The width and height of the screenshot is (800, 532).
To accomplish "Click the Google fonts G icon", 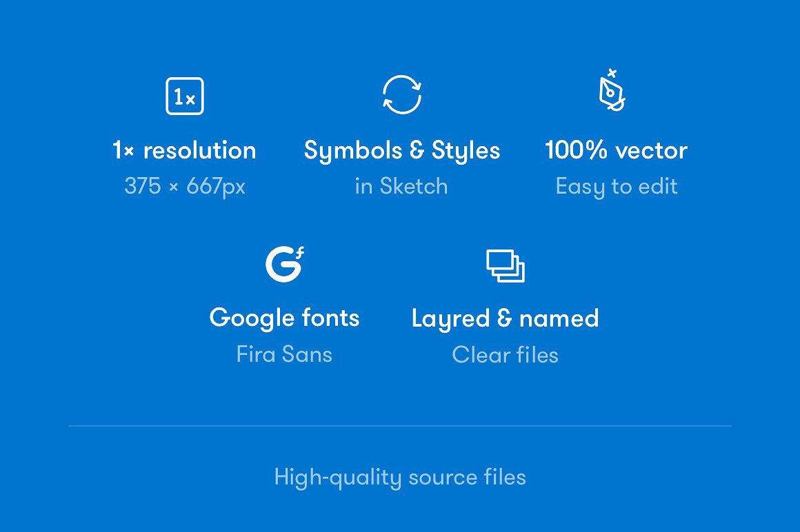I will pos(285,264).
